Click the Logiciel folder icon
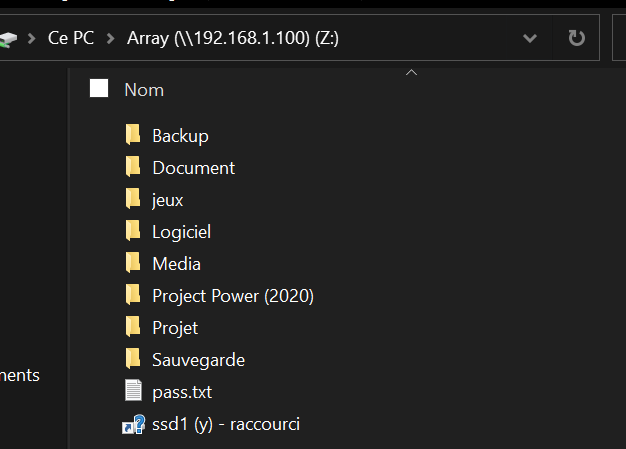The height and width of the screenshot is (449, 626). (133, 231)
